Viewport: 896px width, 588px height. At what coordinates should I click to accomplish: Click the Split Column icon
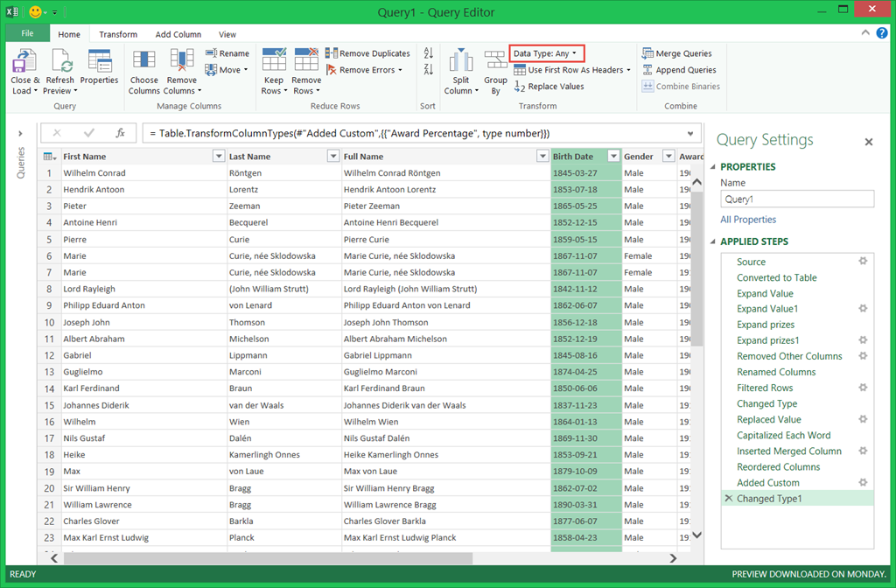(461, 62)
